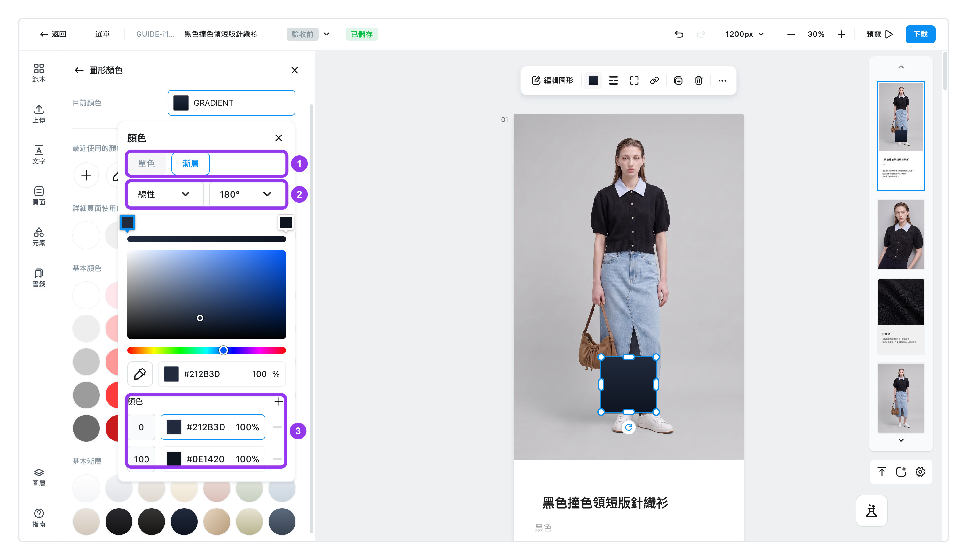Zoom out with the minus button
The height and width of the screenshot is (560, 967).
point(790,34)
